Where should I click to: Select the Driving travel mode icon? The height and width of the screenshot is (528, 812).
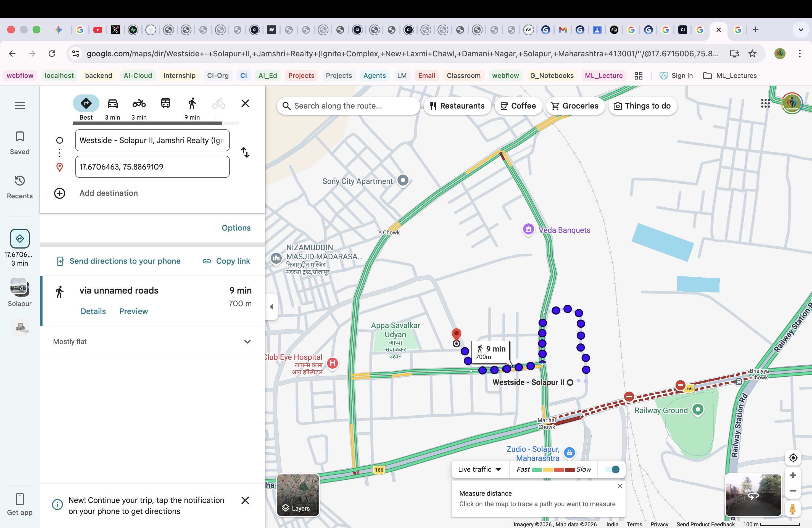click(x=112, y=104)
